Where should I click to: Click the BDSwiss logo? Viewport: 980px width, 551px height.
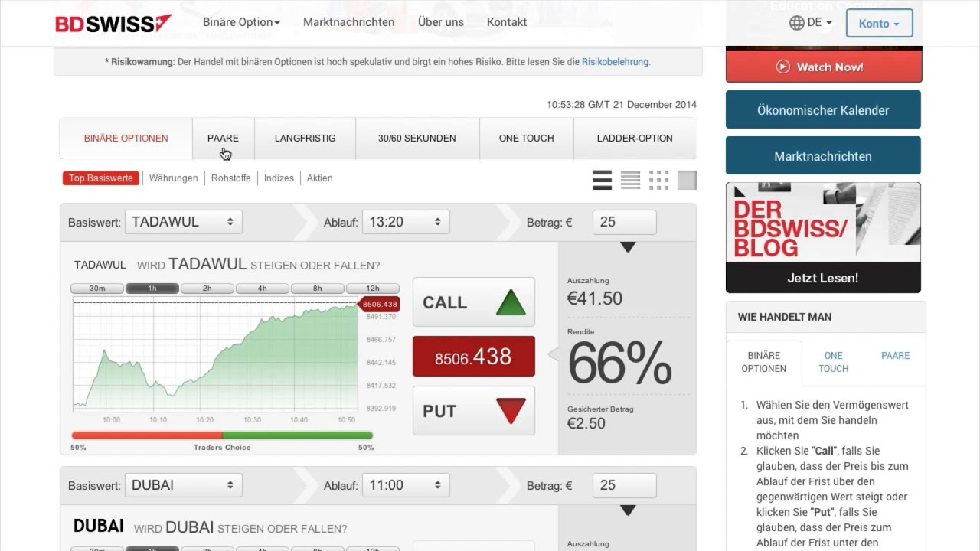(113, 24)
